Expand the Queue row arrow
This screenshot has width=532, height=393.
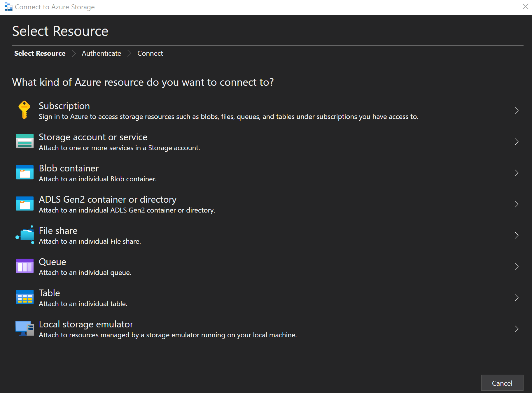tap(516, 266)
